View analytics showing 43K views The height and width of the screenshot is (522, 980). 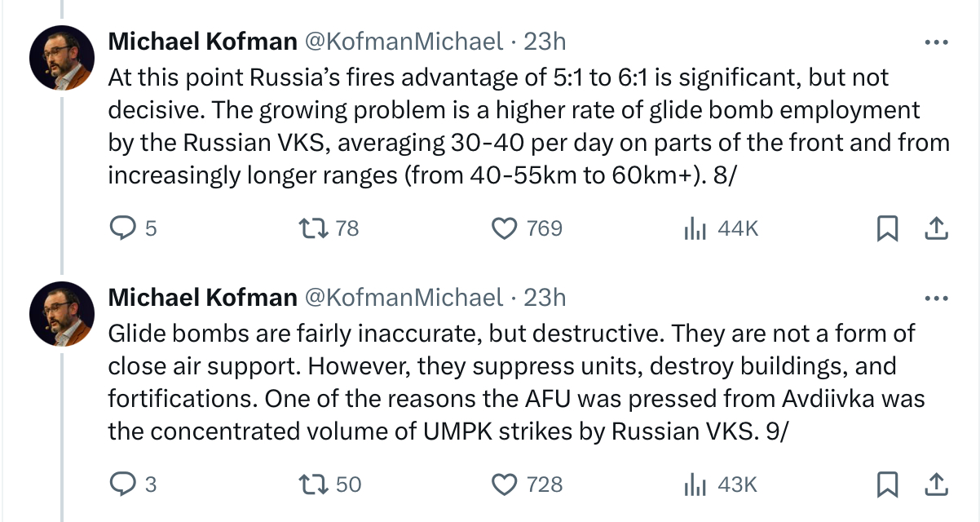tap(694, 484)
